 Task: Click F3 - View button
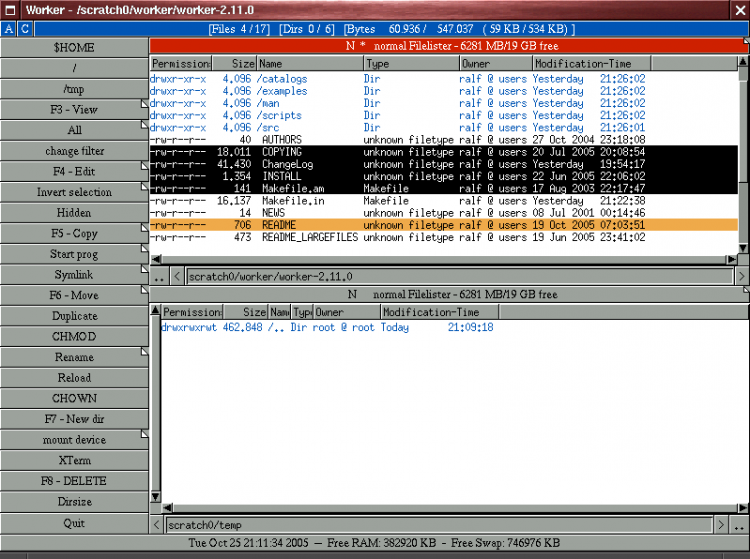tap(74, 110)
